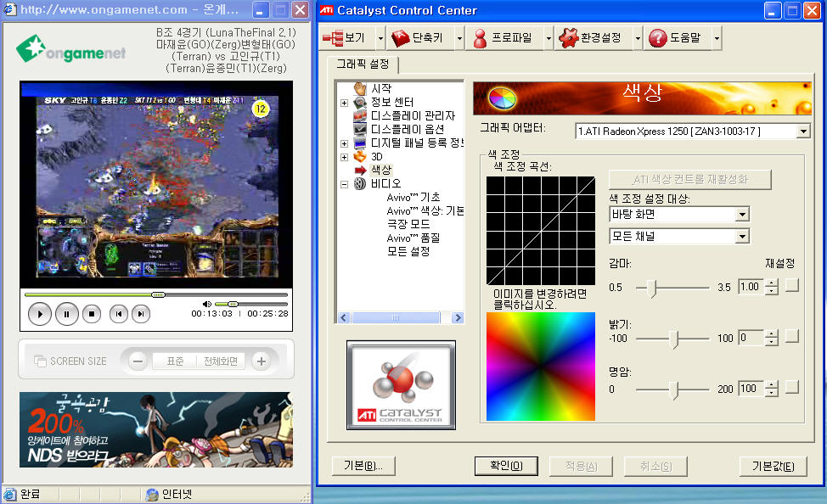Open the 보기 dropdown arrow
This screenshot has width=827, height=504.
tap(380, 38)
